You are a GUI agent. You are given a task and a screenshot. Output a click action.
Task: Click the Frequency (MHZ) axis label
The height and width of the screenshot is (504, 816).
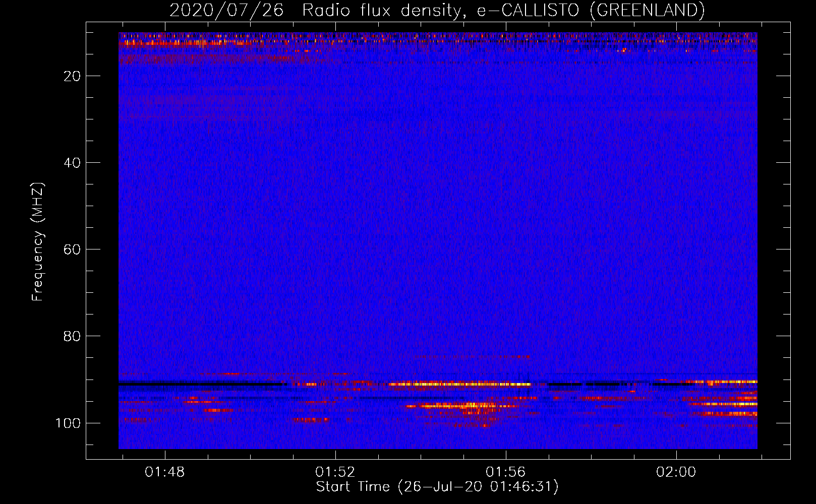click(38, 242)
